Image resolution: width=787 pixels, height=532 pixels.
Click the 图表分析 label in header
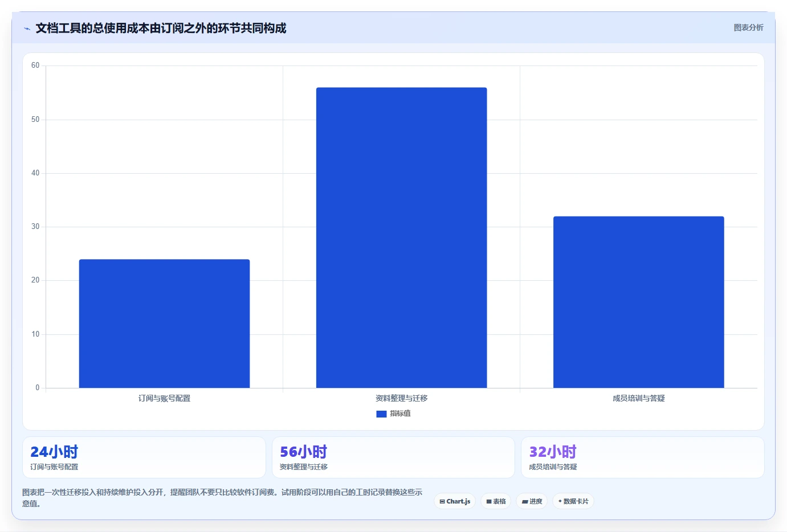748,27
